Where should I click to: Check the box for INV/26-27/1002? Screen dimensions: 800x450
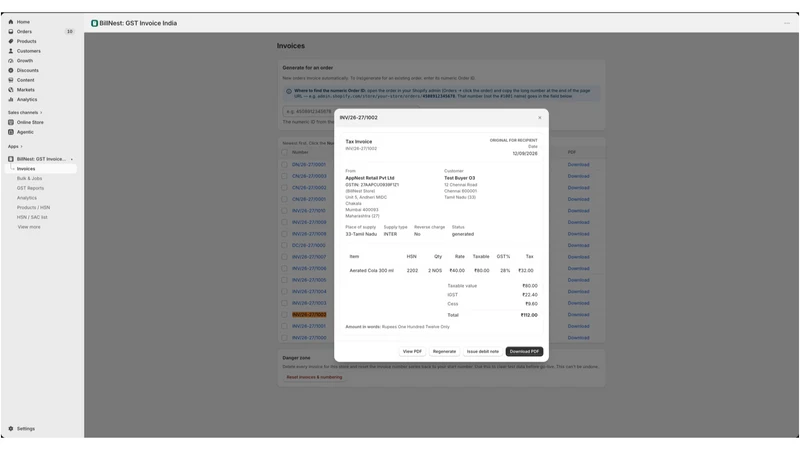tap(285, 315)
